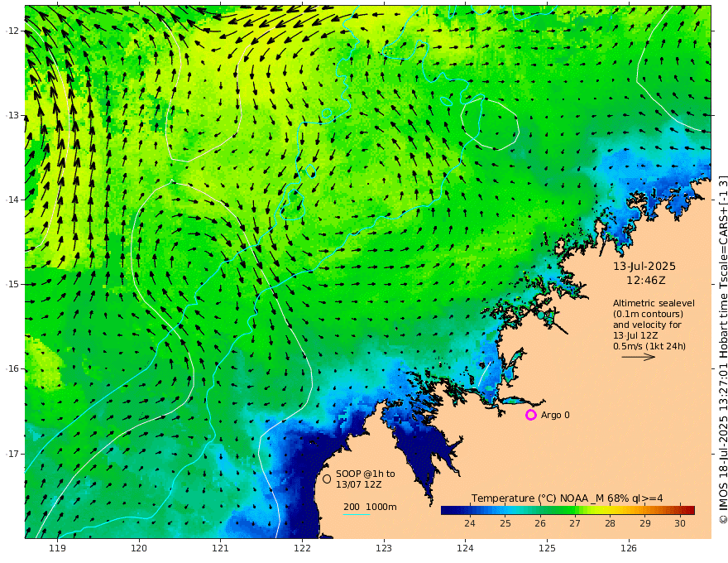This screenshot has width=728, height=563.
Task: Click the SOOP @1h to label
Action: [366, 474]
